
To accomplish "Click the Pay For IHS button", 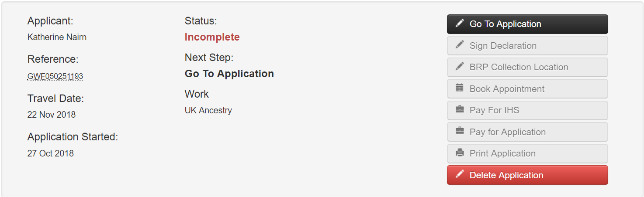I will coord(527,110).
